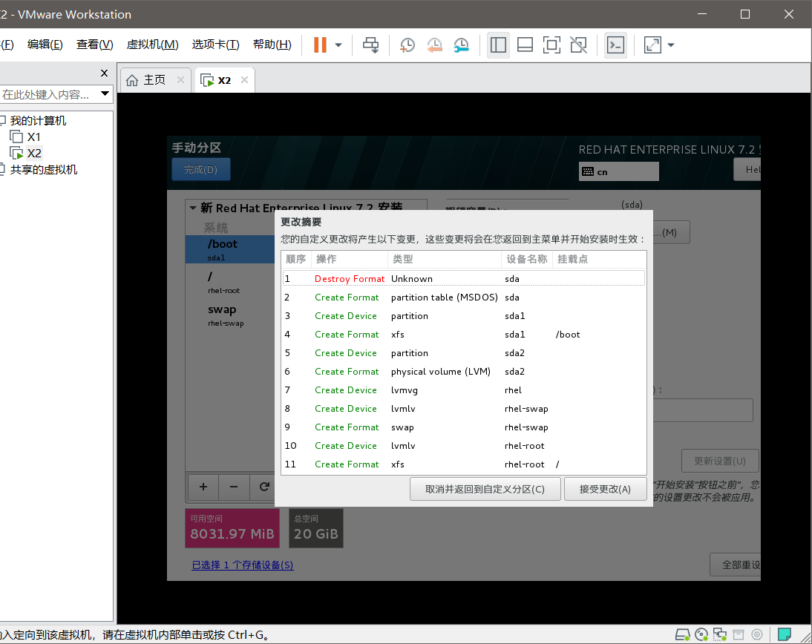Select row 7 lvmvg rhel entry
This screenshot has width=812, height=644.
click(464, 390)
